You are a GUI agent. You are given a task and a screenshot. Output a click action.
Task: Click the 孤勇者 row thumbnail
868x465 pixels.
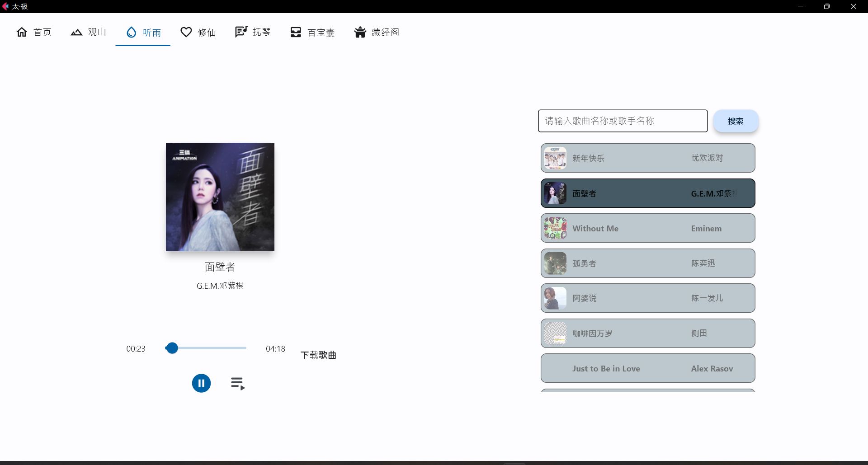pyautogui.click(x=555, y=263)
